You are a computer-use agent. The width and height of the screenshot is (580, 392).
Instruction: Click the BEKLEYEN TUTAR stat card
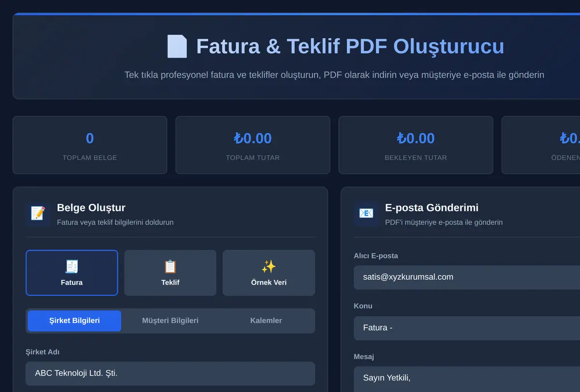(416, 145)
